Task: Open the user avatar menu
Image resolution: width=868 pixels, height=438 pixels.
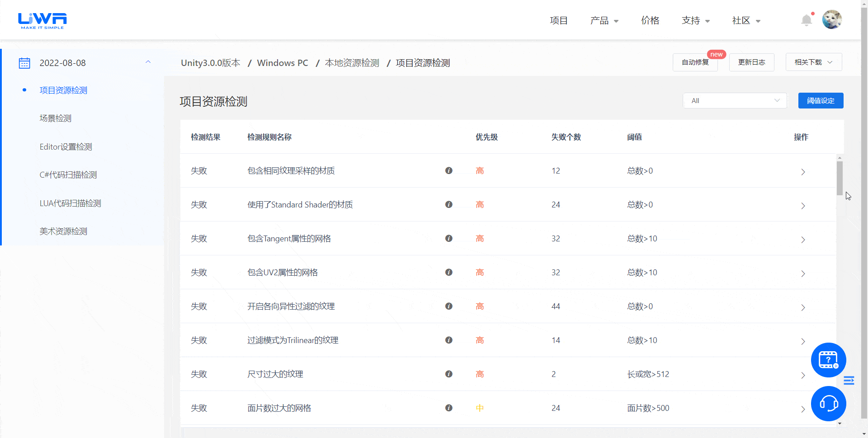Action: click(x=832, y=19)
